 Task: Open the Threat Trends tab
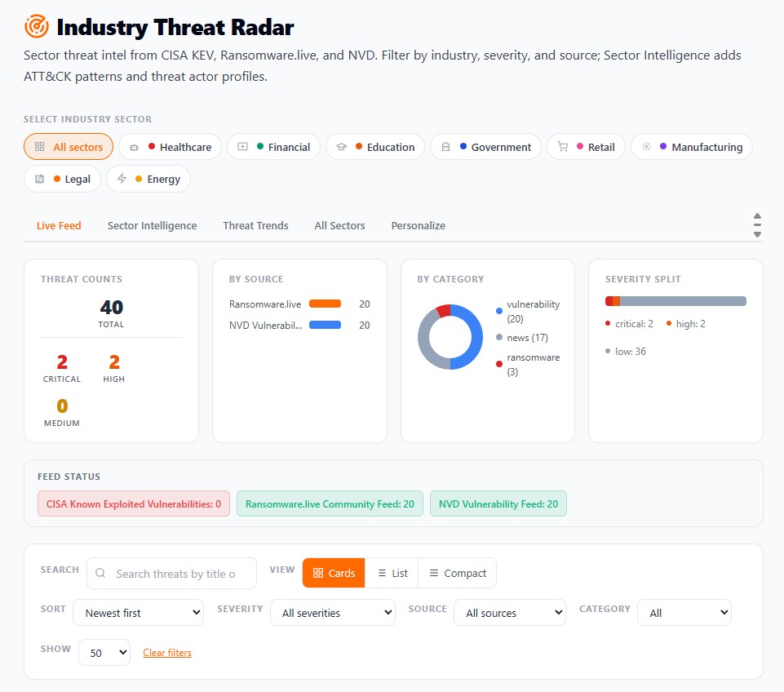point(255,225)
